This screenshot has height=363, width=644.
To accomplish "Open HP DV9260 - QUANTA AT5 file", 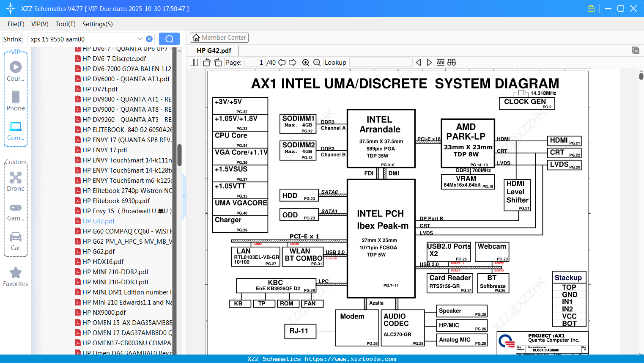I will 123,120.
